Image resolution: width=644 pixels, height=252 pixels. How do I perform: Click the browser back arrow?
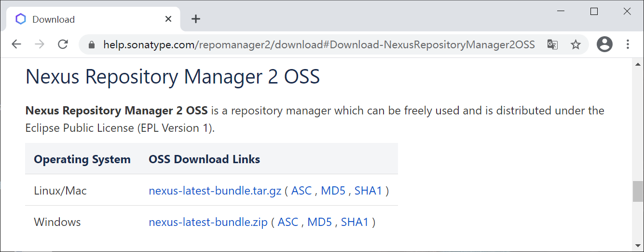point(16,44)
